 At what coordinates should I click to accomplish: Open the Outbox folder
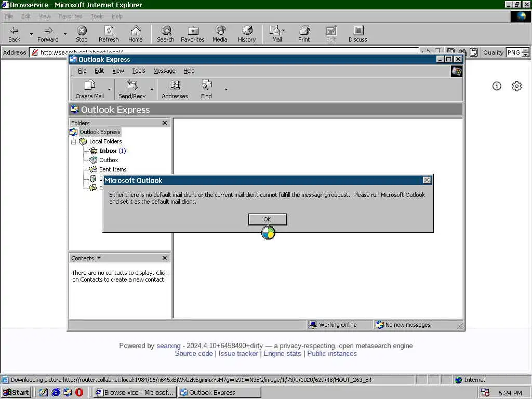pyautogui.click(x=109, y=160)
